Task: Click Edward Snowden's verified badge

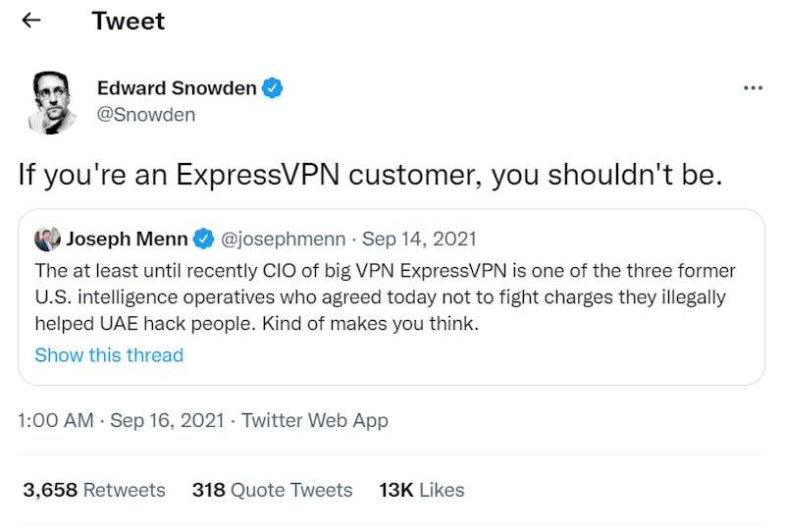Action: point(273,88)
